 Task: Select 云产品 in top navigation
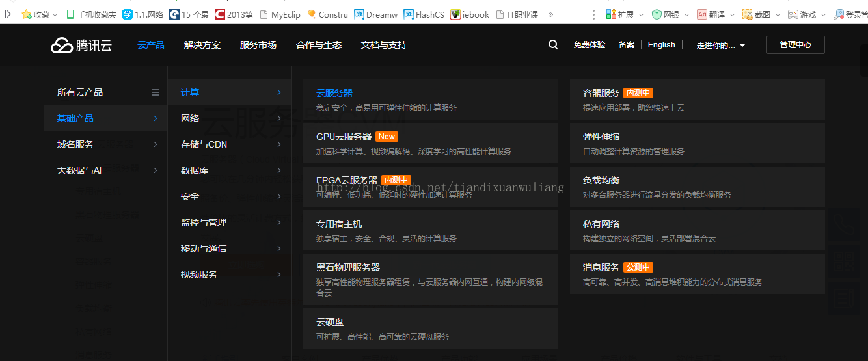click(151, 45)
